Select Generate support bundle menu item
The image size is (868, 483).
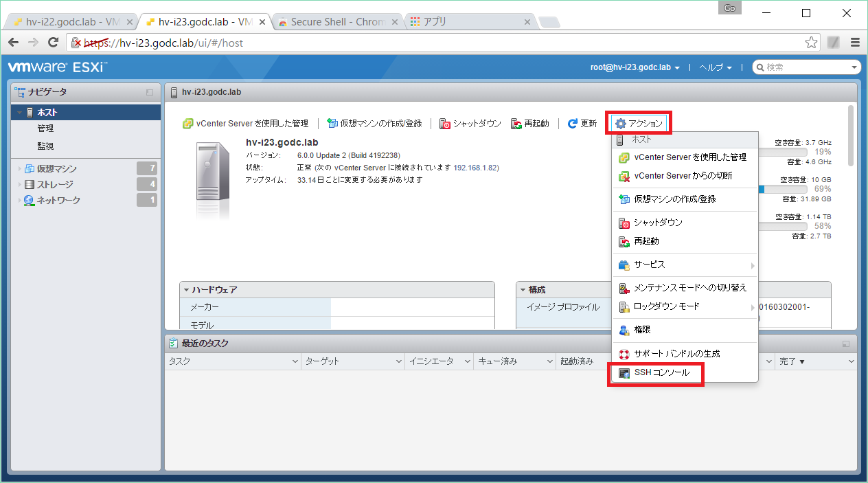tap(685, 354)
